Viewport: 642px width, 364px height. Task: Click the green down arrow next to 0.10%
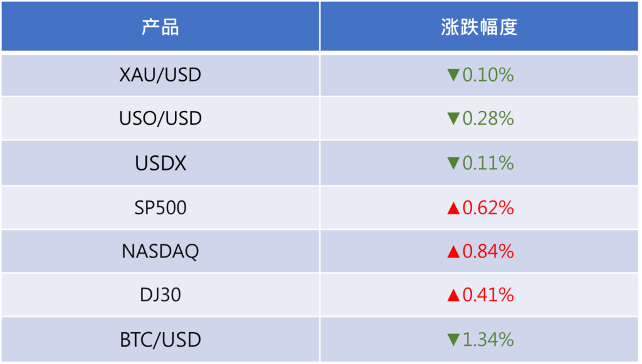pyautogui.click(x=454, y=75)
